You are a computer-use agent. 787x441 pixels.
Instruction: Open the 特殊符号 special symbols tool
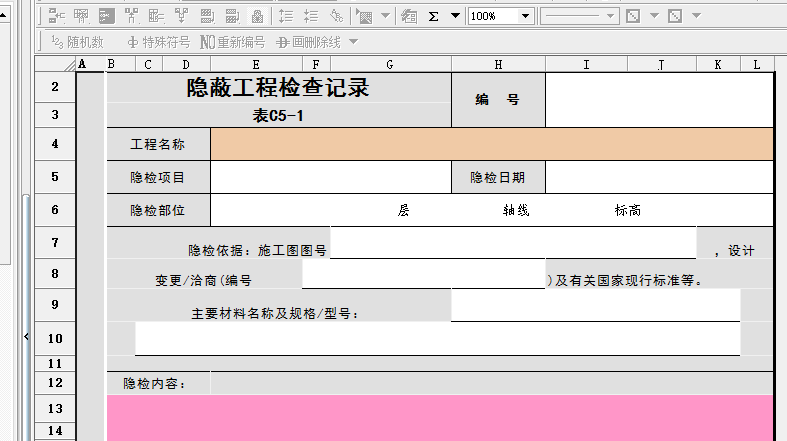coord(158,42)
